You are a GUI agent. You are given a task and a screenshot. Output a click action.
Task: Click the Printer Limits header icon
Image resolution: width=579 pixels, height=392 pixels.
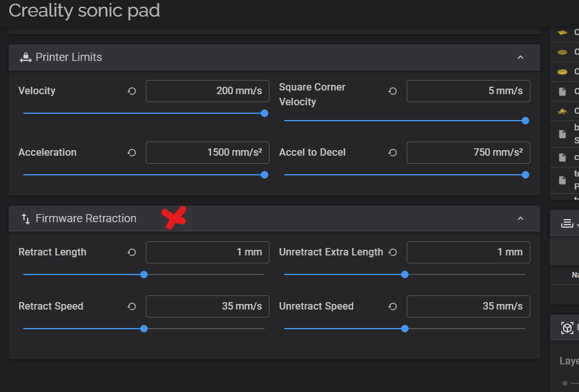point(25,57)
